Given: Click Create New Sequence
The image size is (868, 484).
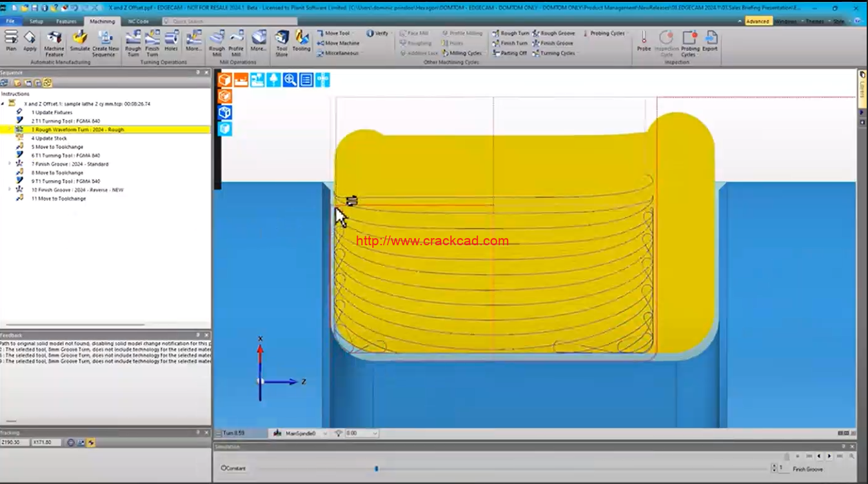Looking at the screenshot, I should (105, 43).
